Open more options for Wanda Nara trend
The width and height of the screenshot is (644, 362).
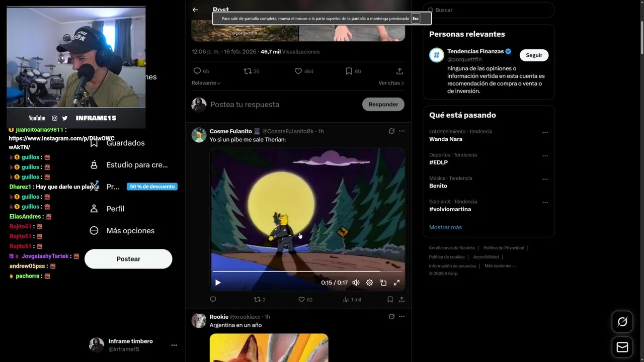coord(545,132)
